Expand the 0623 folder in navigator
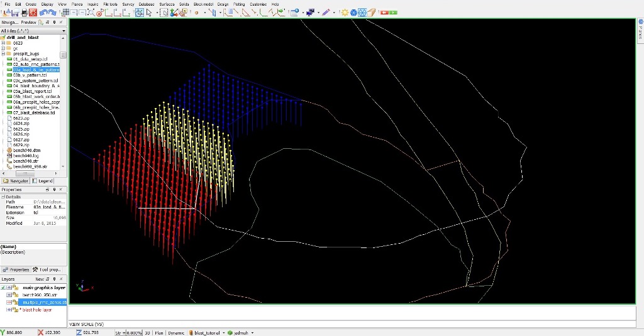 3,43
